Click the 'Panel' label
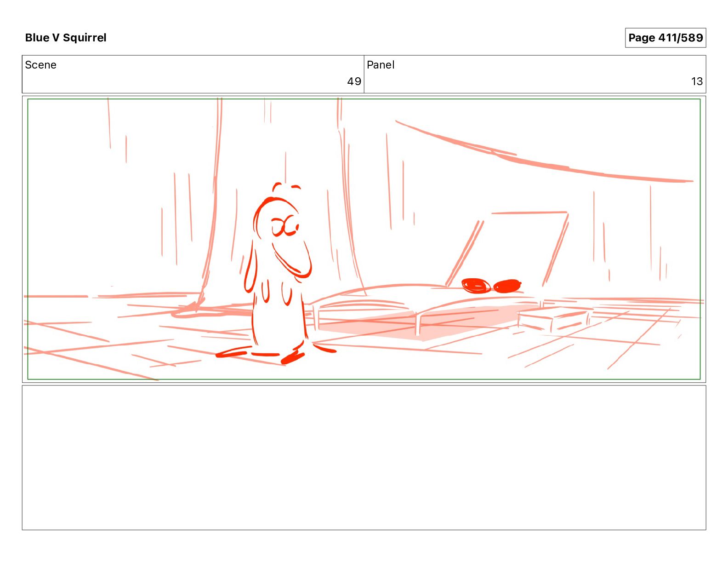 (381, 65)
